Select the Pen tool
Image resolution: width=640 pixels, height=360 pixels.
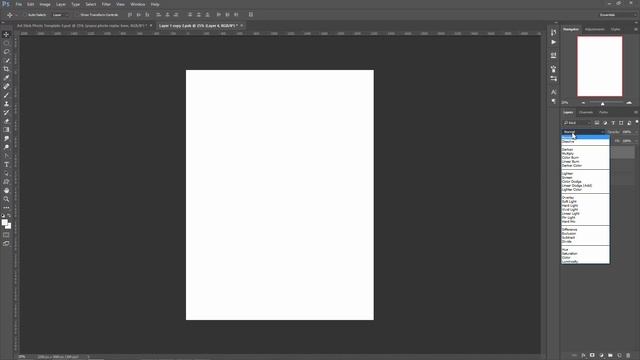[6, 156]
